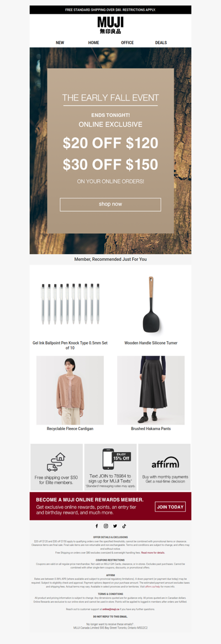Open the HOME menu item
Screen dimensions: 221x644
(93, 42)
